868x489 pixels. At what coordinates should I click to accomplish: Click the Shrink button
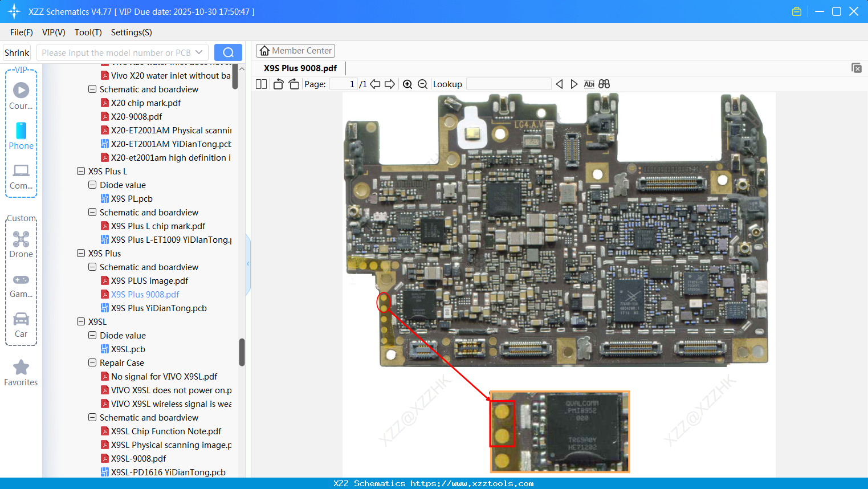(17, 52)
